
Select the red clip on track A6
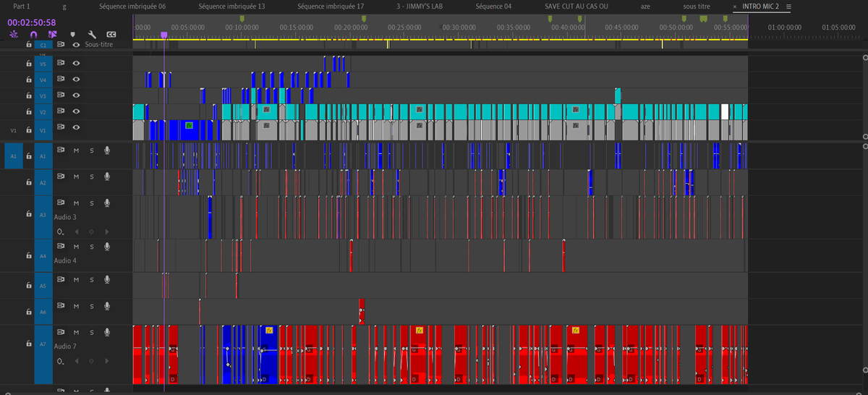pyautogui.click(x=362, y=311)
